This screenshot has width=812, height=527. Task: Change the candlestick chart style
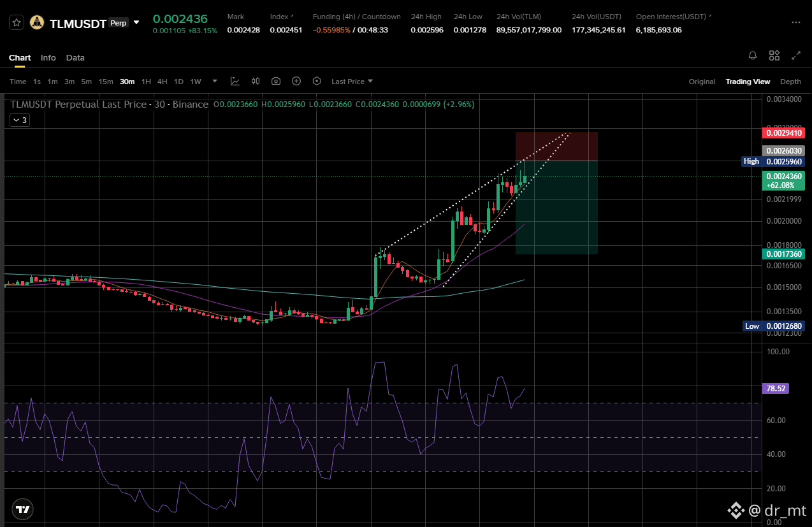tap(256, 81)
